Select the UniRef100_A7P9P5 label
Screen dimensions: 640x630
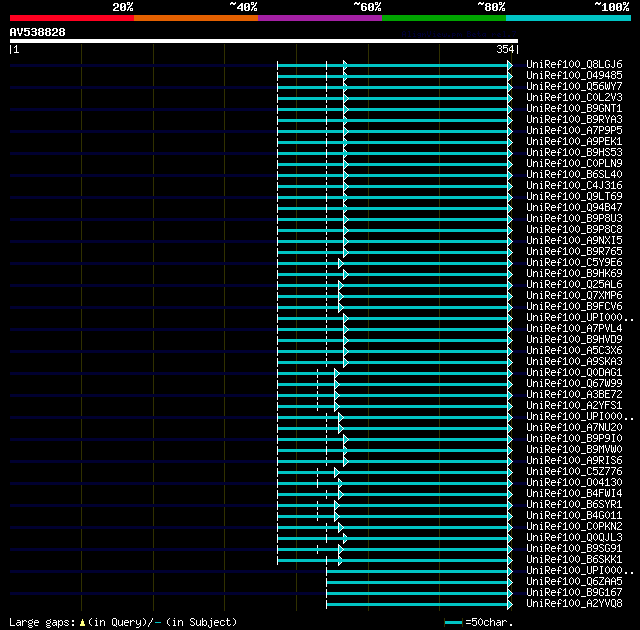point(574,130)
